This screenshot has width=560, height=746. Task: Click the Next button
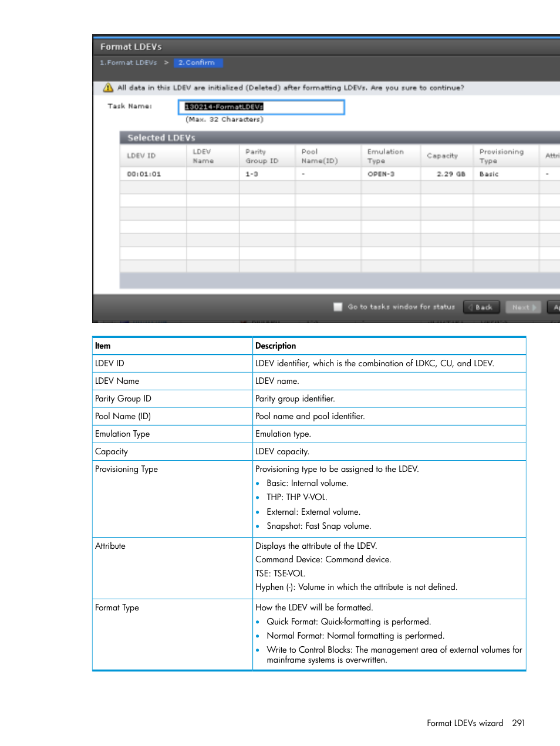[523, 307]
